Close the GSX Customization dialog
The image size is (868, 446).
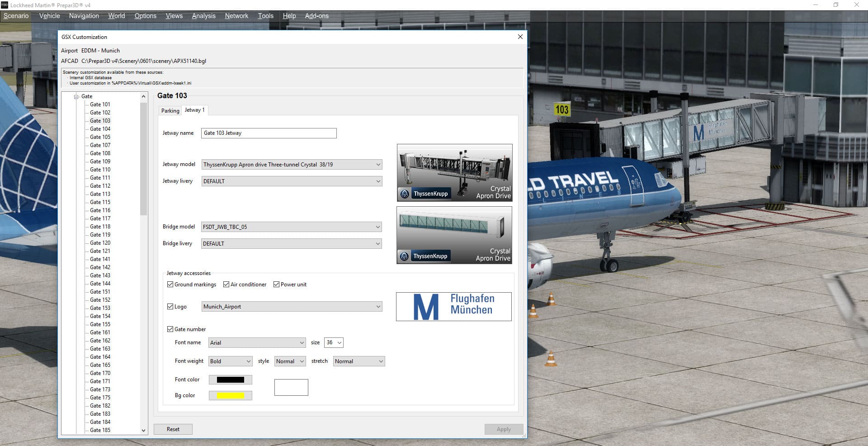[520, 37]
